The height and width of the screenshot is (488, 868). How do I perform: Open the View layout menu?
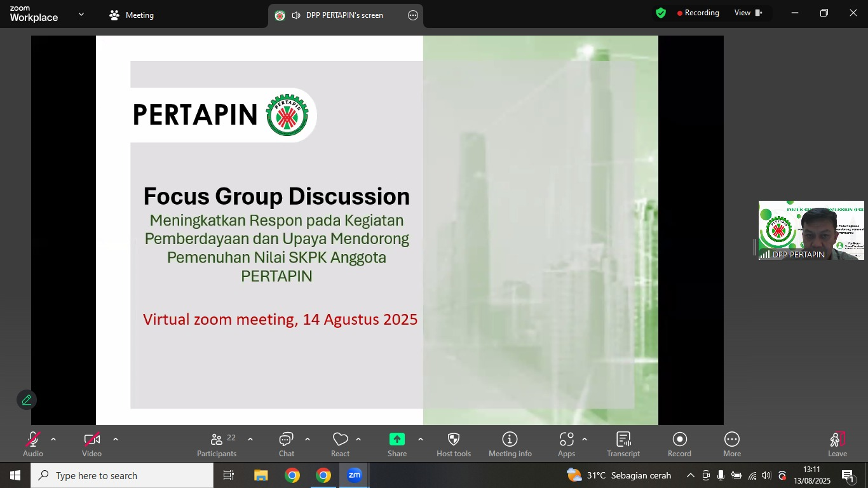click(x=748, y=13)
